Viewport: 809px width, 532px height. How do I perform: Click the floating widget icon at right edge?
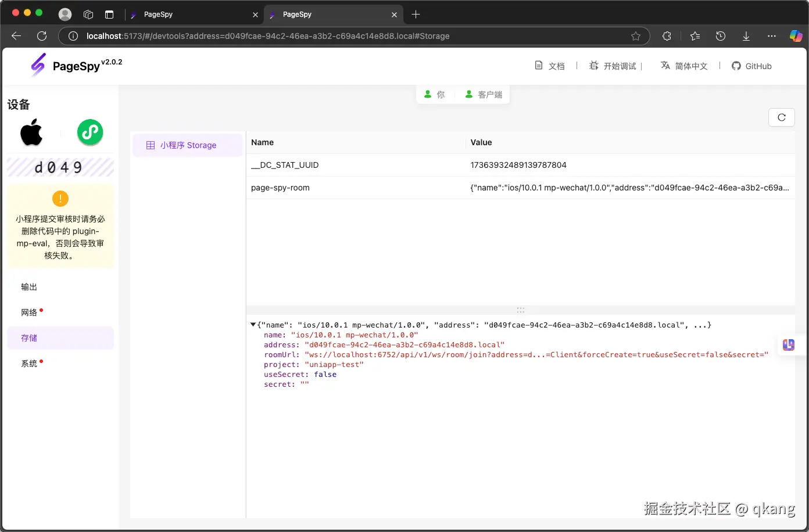point(789,345)
